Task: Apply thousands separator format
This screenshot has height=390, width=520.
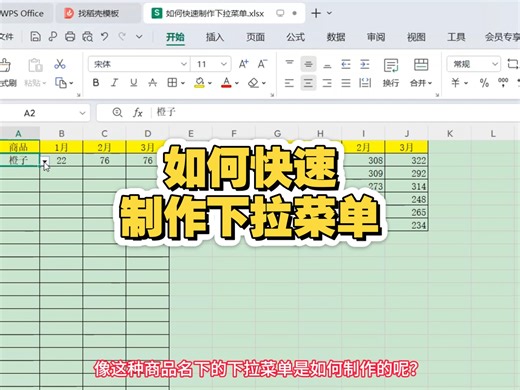Action: (x=503, y=82)
